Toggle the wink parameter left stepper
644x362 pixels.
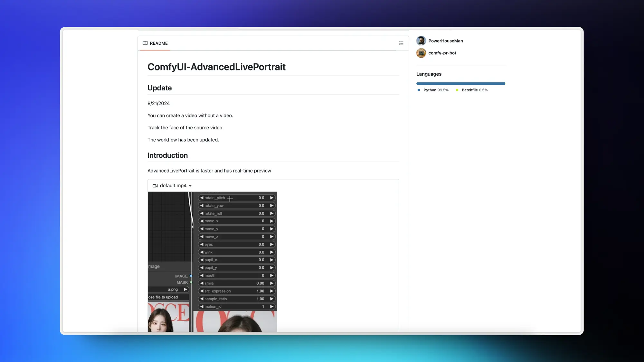pyautogui.click(x=202, y=252)
